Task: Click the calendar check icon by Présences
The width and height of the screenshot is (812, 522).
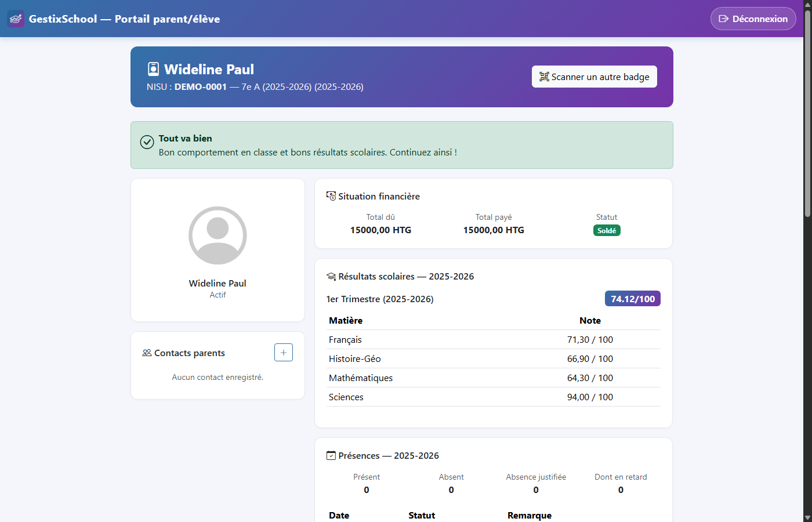Action: tap(331, 456)
